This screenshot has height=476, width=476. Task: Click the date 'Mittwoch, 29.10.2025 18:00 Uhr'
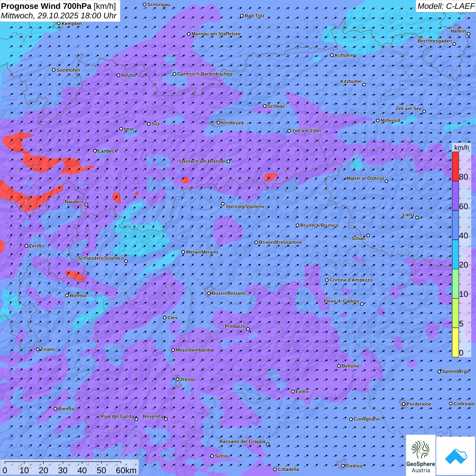point(59,16)
